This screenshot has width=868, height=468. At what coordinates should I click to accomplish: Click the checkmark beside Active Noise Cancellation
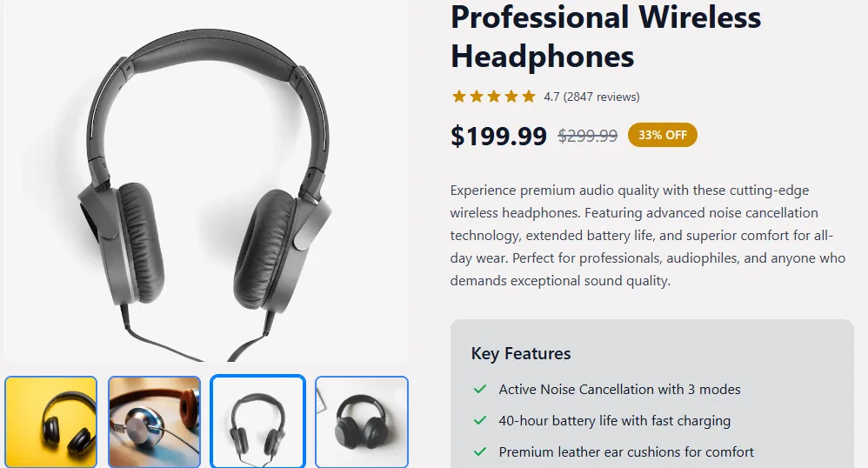479,390
